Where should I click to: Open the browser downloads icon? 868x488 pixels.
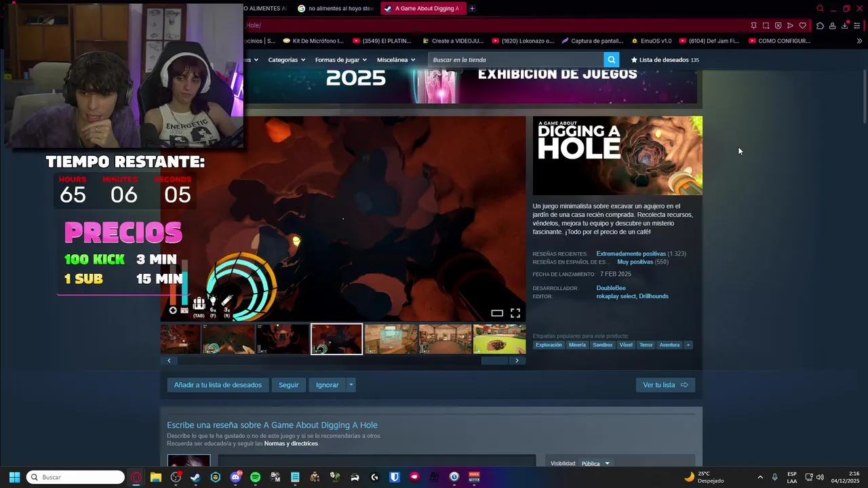point(844,26)
